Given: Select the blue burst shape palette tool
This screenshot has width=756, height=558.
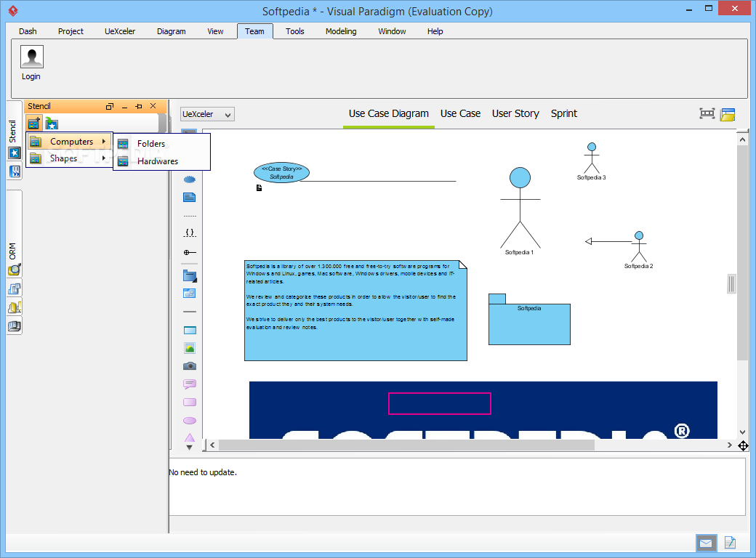Looking at the screenshot, I should coord(190,179).
